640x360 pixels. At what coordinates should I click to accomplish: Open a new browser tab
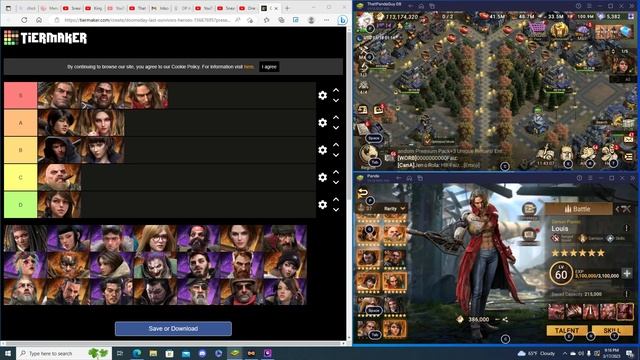287,8
